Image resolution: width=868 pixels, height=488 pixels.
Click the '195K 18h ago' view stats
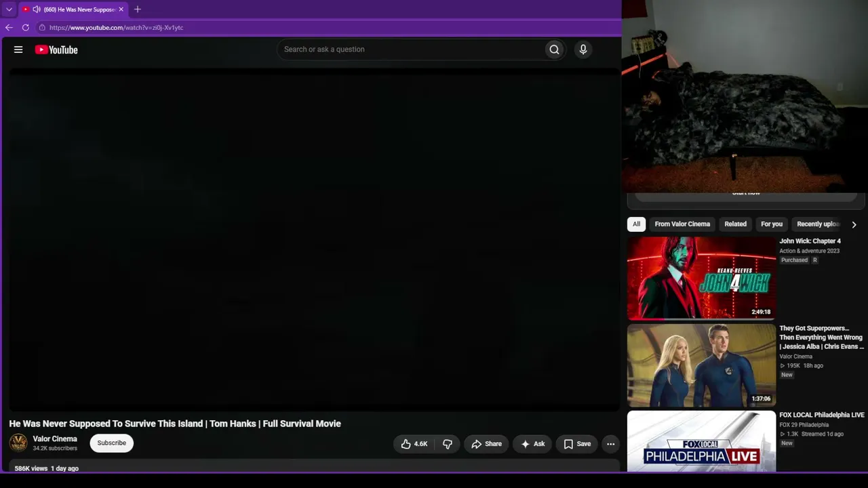click(802, 366)
